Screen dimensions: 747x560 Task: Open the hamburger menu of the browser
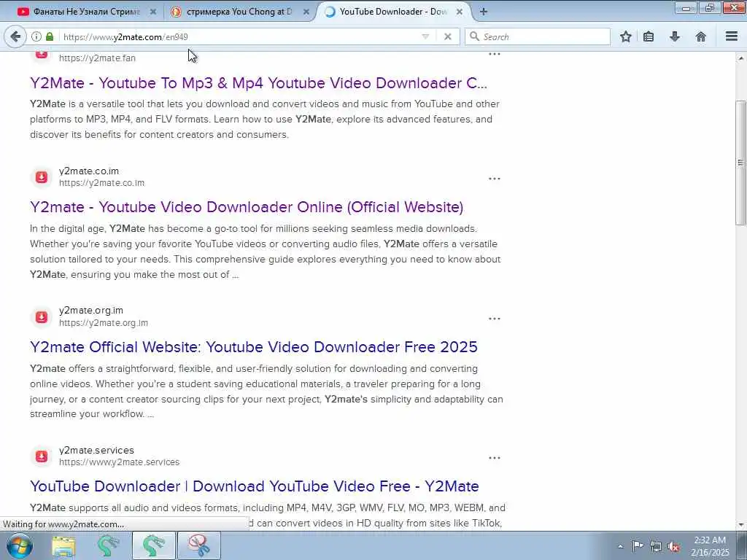pyautogui.click(x=732, y=36)
